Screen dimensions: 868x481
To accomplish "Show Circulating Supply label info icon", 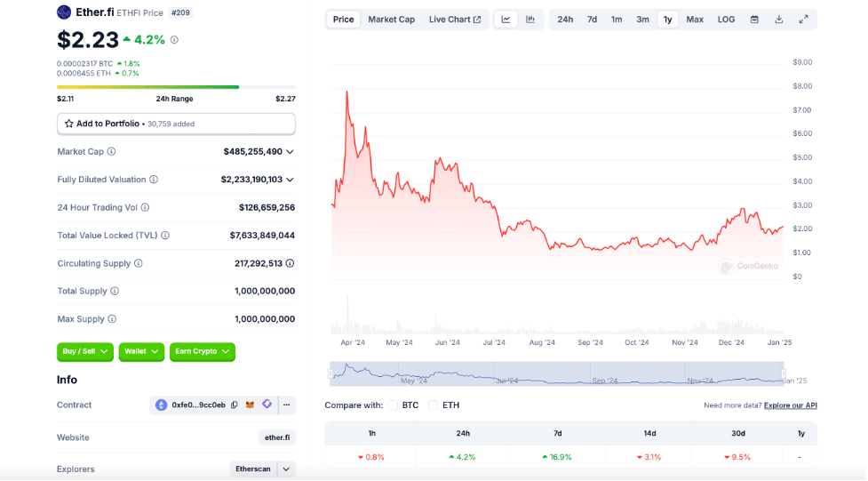I will 139,263.
